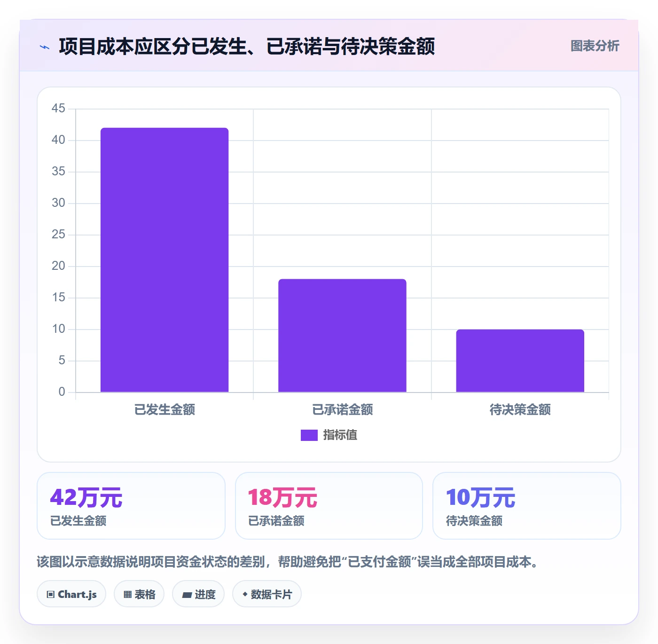Click the x-axis label 已承诺金额
Screen dimensions: 658x644
342,410
